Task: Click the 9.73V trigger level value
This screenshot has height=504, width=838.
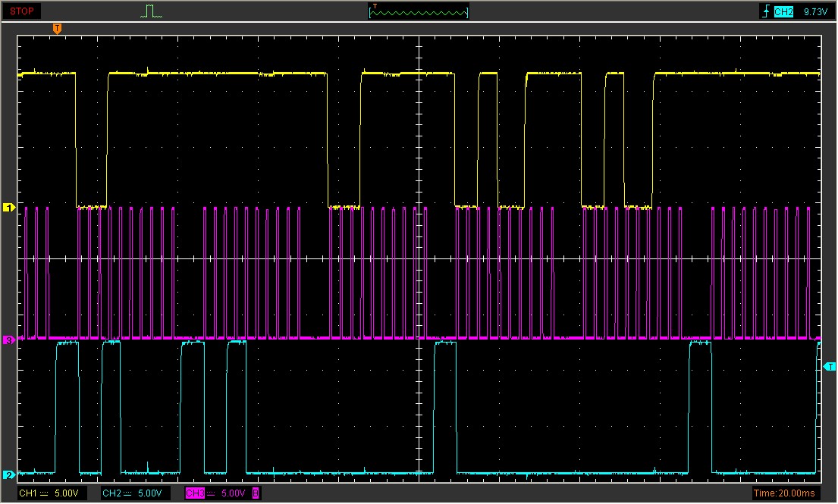Action: click(815, 11)
